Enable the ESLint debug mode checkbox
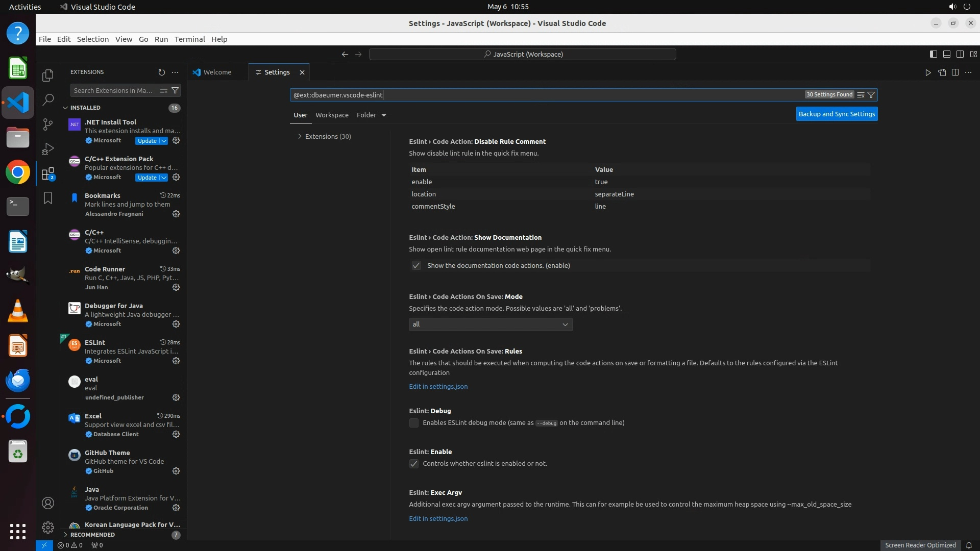The image size is (980, 551). (414, 423)
